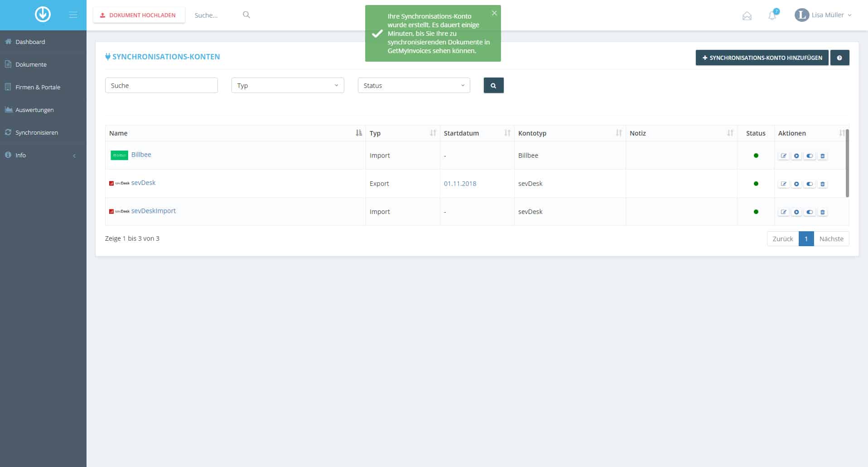Toggle the sevDesk export account switch

point(810,184)
